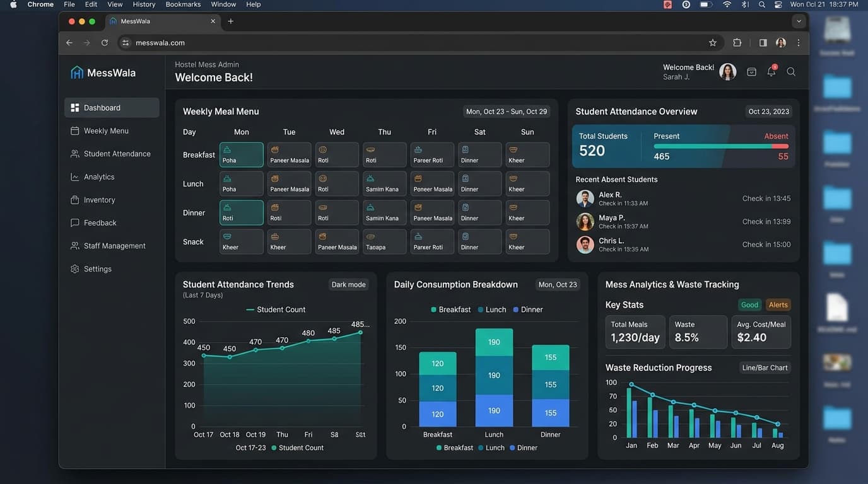Open the Mon, Oct 23 consumption date picker
This screenshot has height=484, width=868.
pos(558,285)
